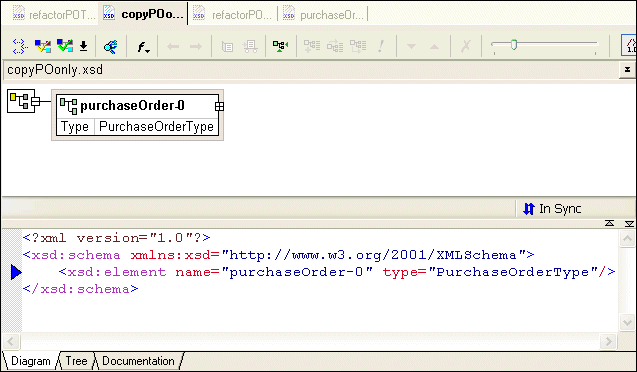Image resolution: width=637 pixels, height=372 pixels.
Task: Click the grayed move-down triangle icon
Action: (412, 47)
